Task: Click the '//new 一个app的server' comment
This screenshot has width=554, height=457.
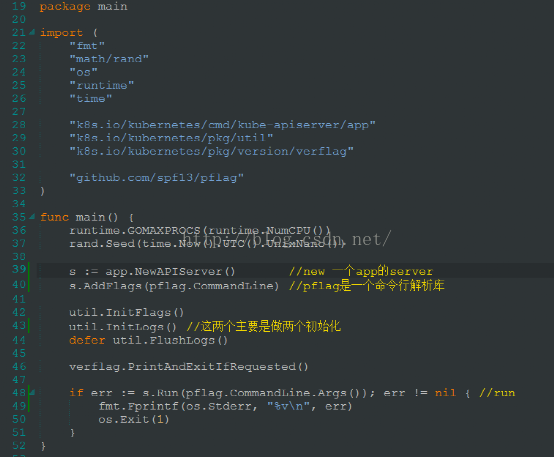Action: click(x=361, y=271)
